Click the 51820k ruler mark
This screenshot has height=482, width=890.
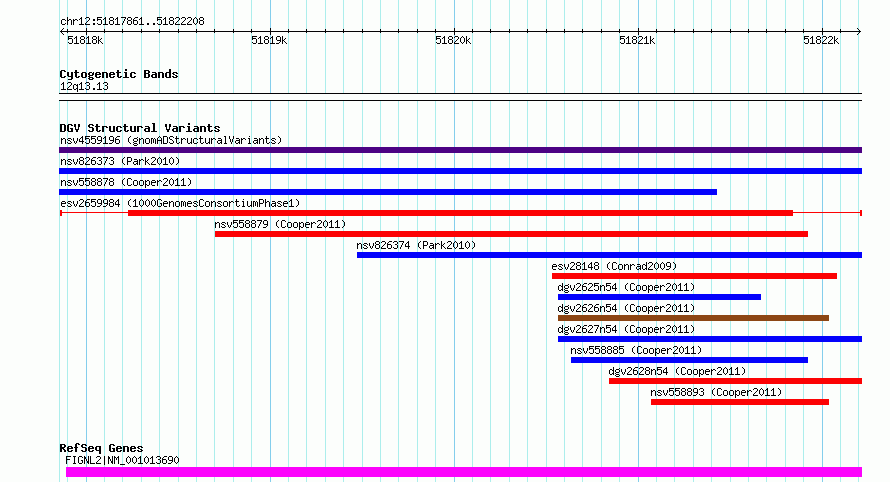point(453,40)
